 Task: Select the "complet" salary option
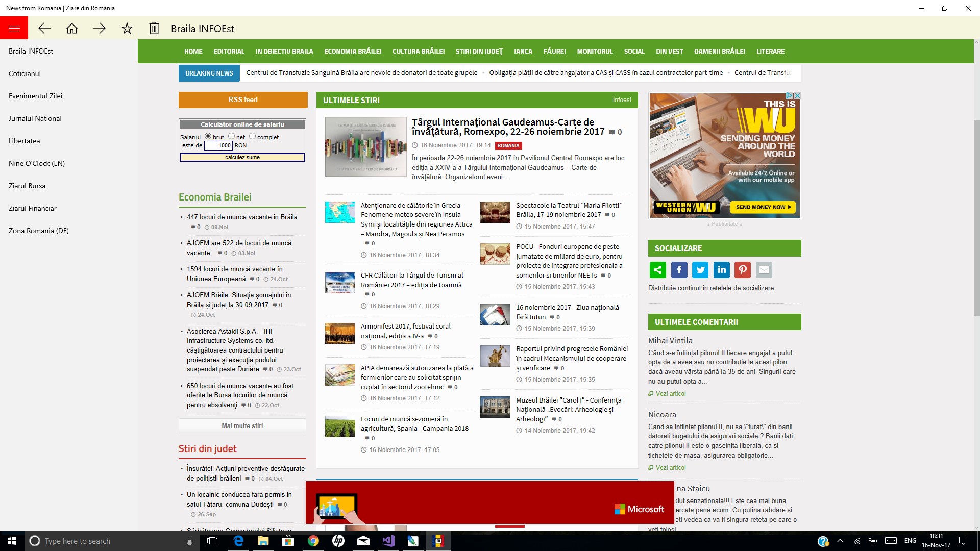pos(252,136)
